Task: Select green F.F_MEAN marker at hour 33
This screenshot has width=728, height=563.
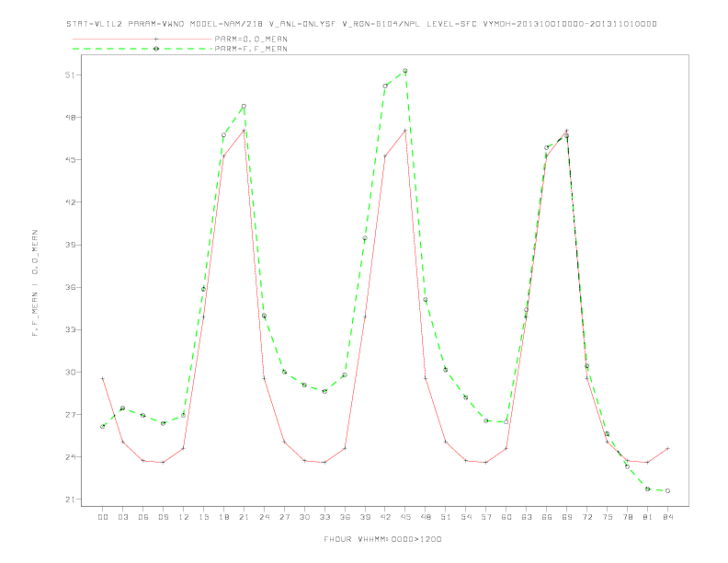Action: [324, 391]
